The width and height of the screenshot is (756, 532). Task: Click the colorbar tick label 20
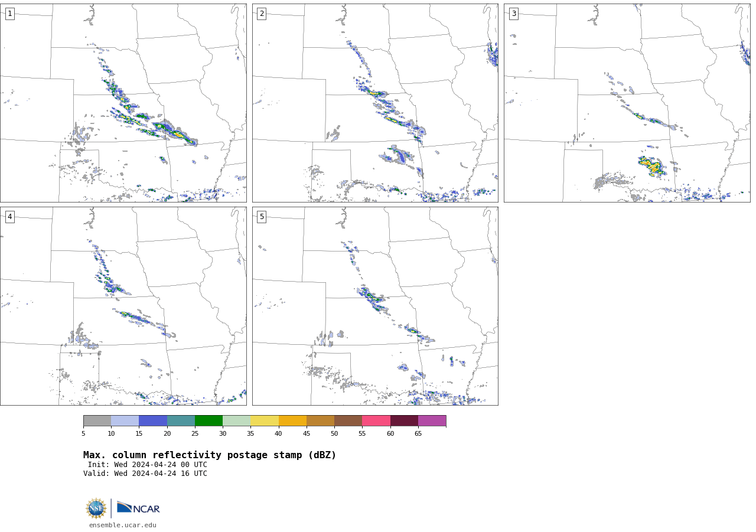(167, 434)
